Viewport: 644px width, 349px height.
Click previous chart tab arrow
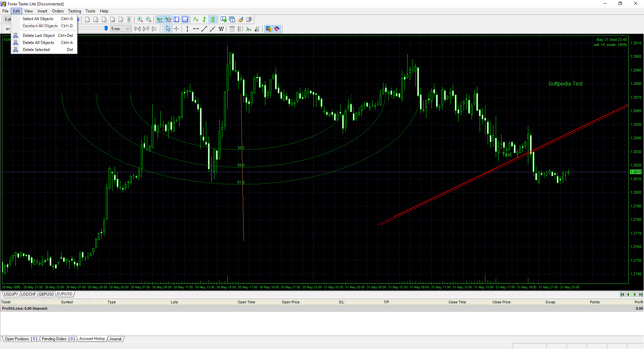point(629,294)
